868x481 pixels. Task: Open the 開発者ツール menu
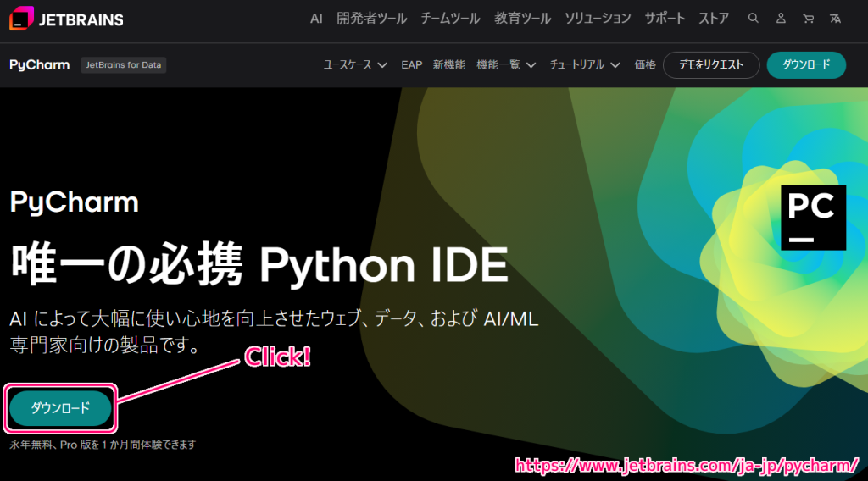pyautogui.click(x=372, y=19)
